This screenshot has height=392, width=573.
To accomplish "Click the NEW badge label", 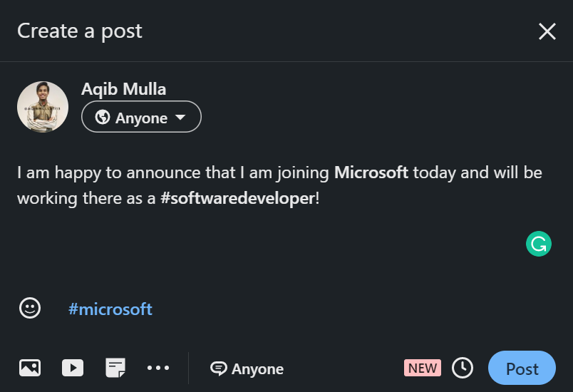I will (x=423, y=368).
